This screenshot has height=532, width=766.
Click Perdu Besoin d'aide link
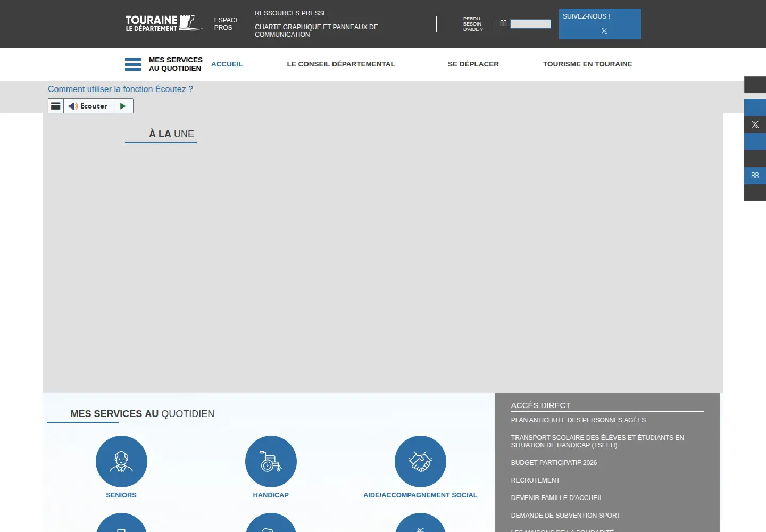[x=473, y=24]
